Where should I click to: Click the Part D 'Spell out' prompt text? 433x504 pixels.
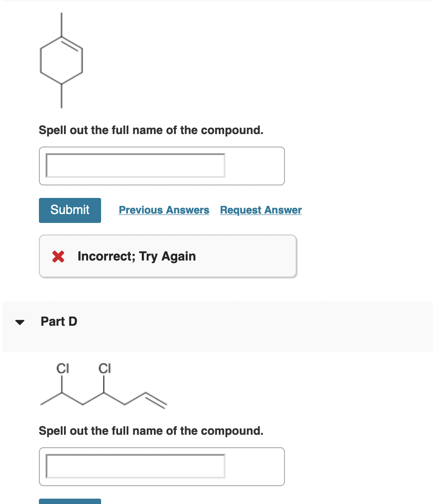point(151,431)
